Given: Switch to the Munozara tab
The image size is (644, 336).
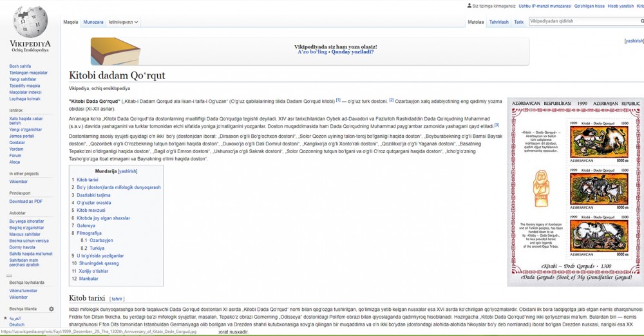Looking at the screenshot, I should point(93,22).
